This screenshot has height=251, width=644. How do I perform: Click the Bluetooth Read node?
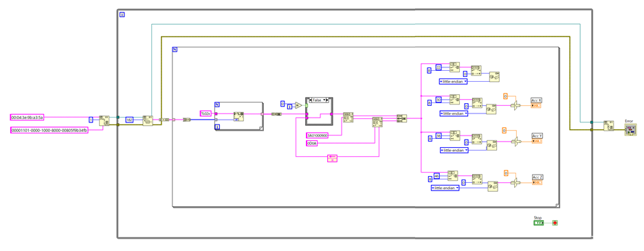tap(148, 121)
